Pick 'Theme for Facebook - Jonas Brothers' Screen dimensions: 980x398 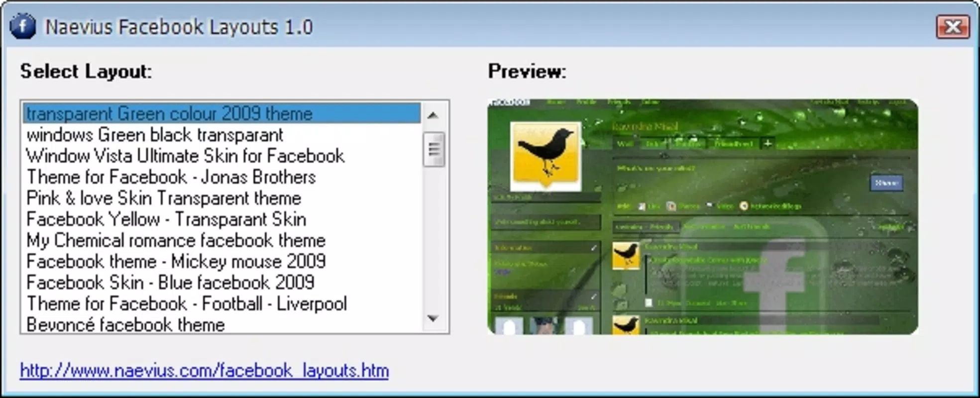pyautogui.click(x=222, y=177)
